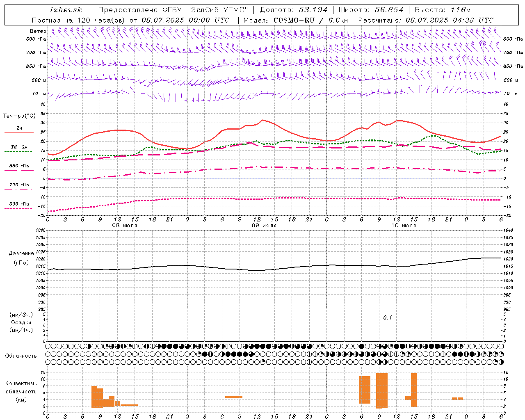The width and height of the screenshot is (525, 420).
Task: Click the 'Осадки' precipitation label
Action: click(x=21, y=322)
